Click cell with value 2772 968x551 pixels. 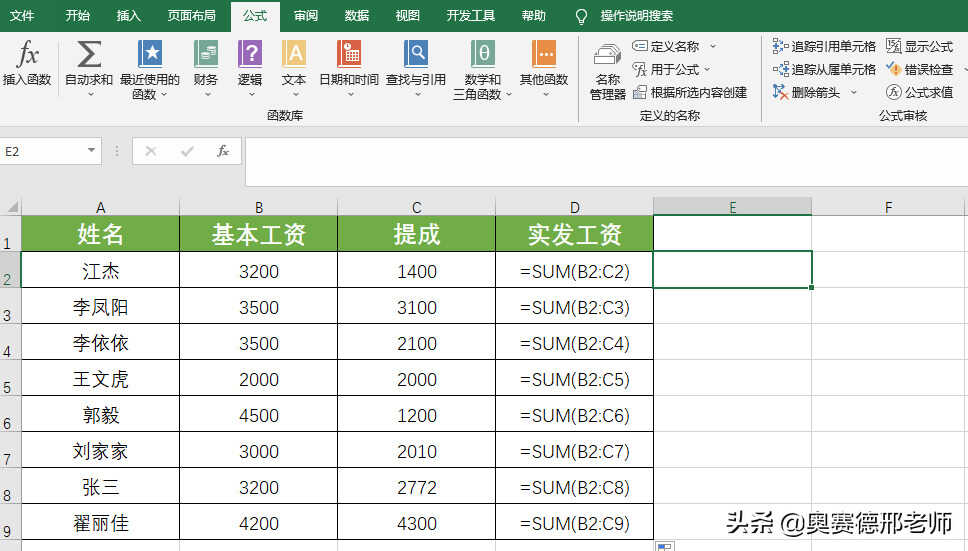[417, 487]
